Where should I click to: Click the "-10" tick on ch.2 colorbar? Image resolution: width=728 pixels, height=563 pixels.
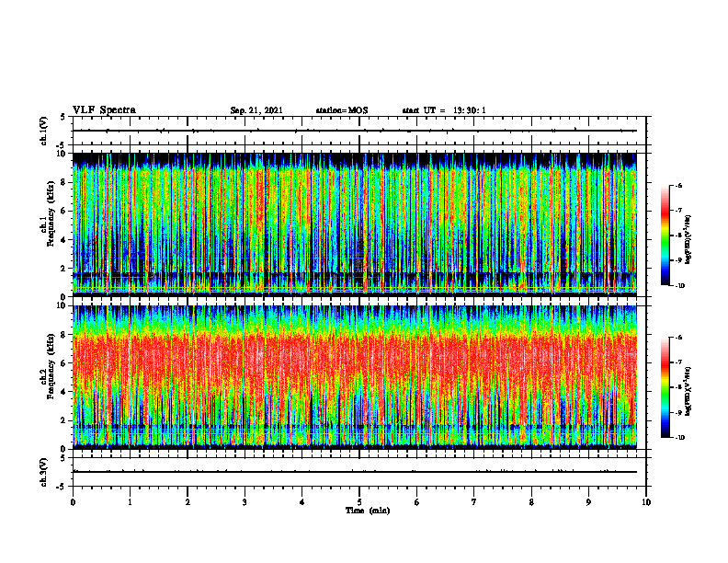point(679,438)
